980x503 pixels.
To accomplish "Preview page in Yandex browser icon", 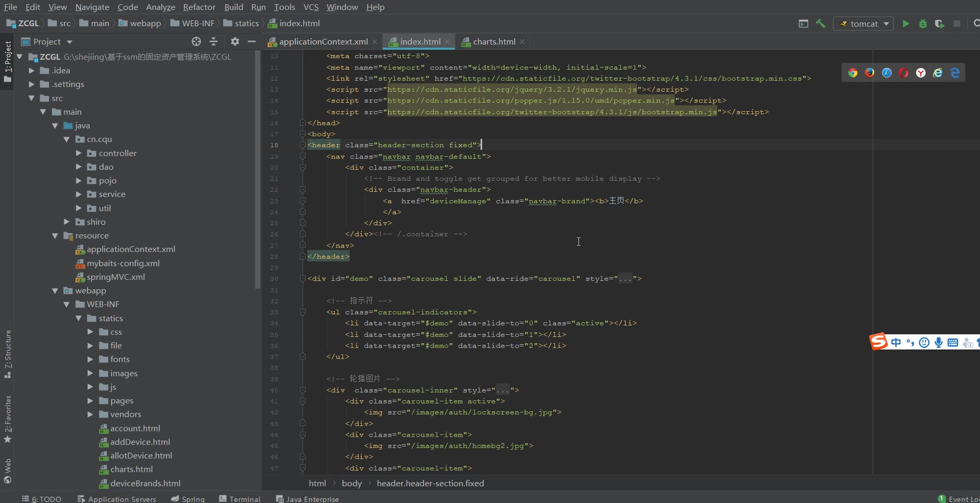I will [x=921, y=73].
